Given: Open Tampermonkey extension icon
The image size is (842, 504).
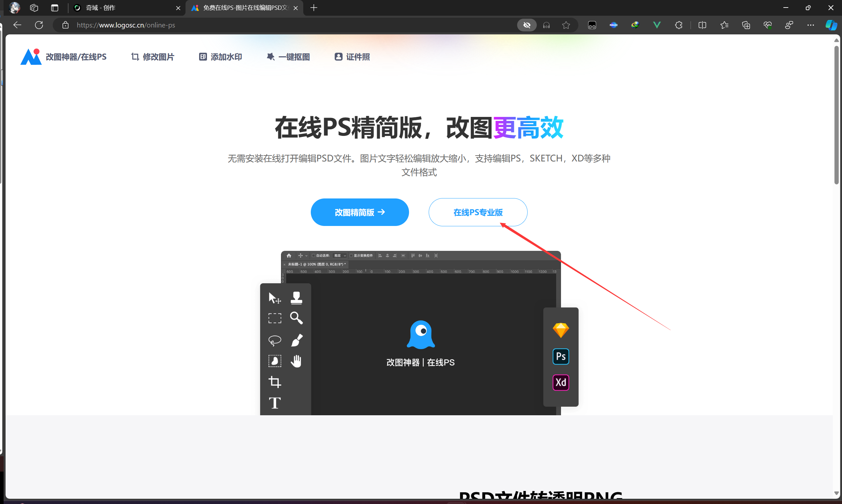Looking at the screenshot, I should pos(592,25).
